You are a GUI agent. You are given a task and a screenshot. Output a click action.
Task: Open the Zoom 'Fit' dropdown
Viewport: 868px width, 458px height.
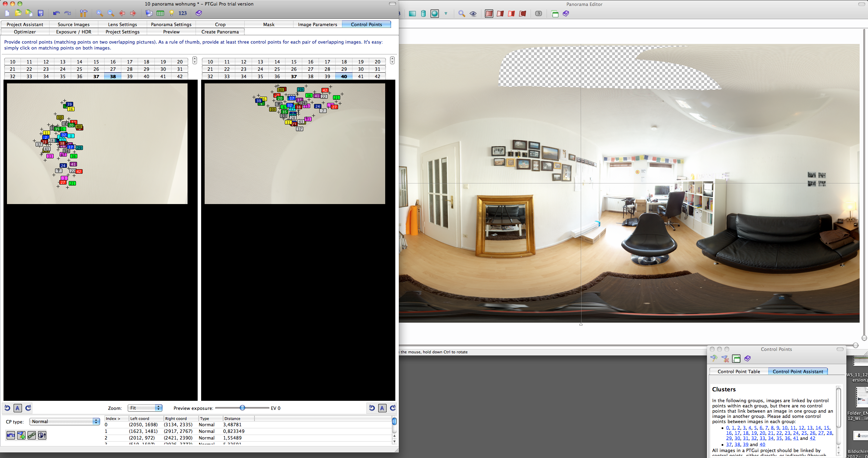145,408
